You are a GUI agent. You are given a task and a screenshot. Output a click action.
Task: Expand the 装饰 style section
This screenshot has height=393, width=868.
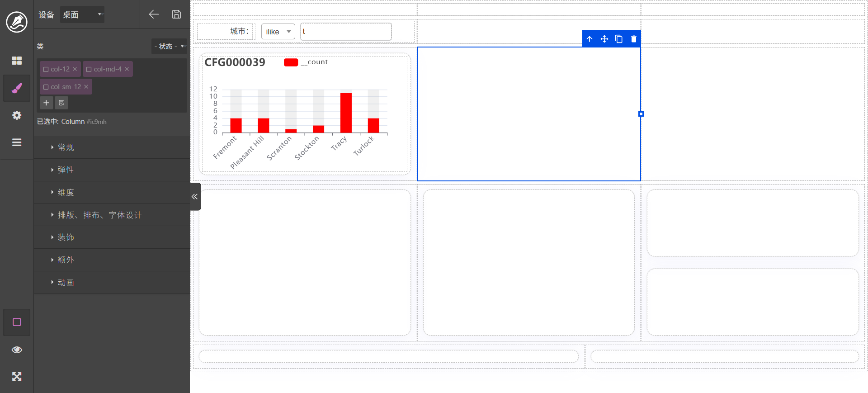66,237
